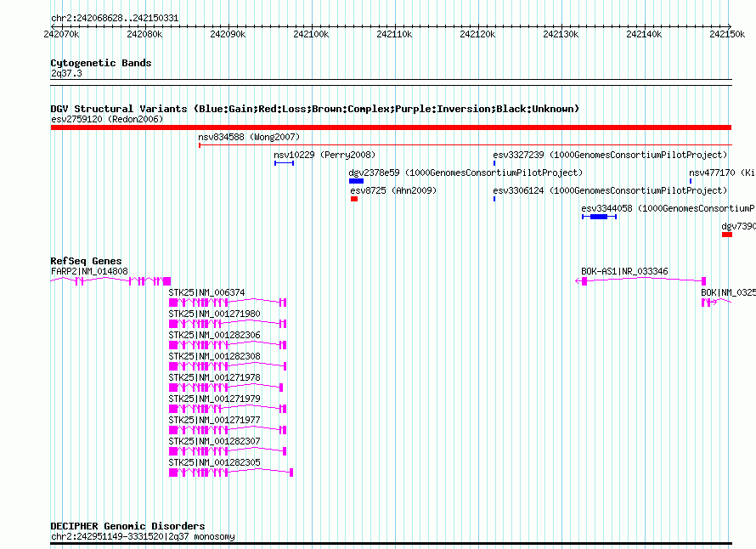Click nsv477170 variant label

(x=722, y=173)
